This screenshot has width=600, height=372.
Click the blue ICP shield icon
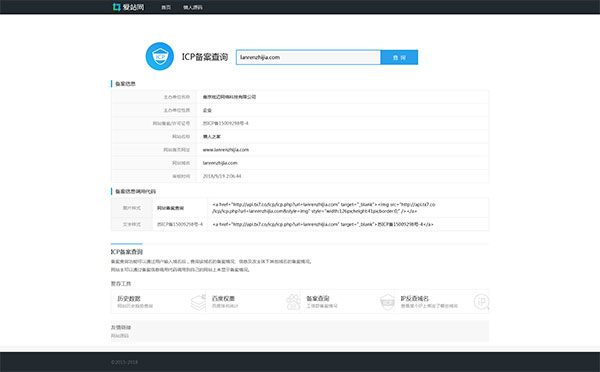160,56
